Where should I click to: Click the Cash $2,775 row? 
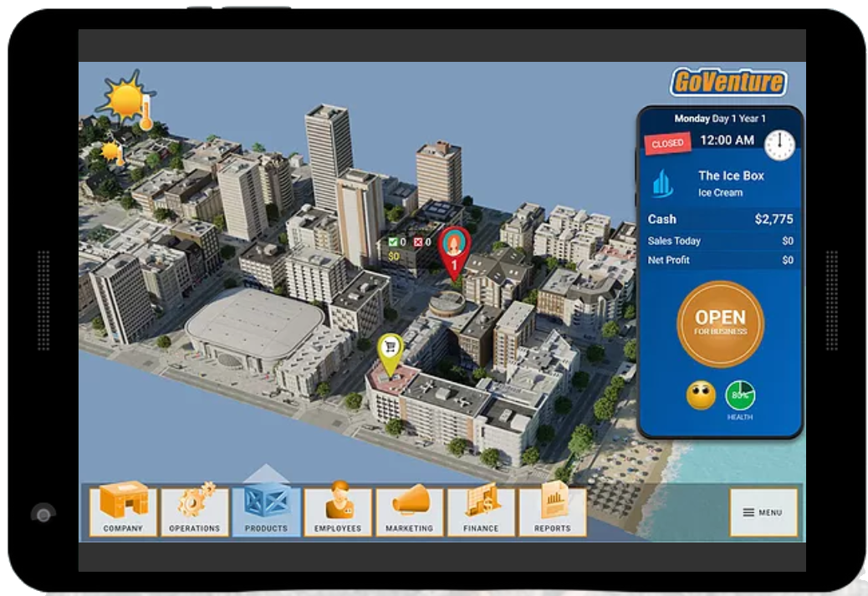tap(720, 219)
